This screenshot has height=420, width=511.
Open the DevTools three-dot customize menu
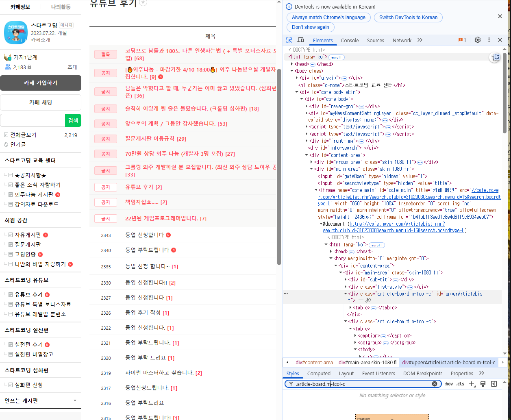click(x=489, y=40)
